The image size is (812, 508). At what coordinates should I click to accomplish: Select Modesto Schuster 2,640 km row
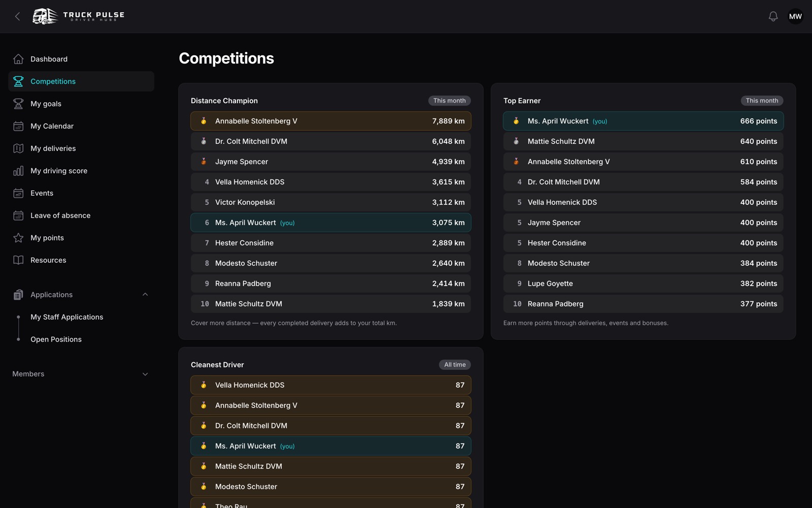pyautogui.click(x=331, y=263)
